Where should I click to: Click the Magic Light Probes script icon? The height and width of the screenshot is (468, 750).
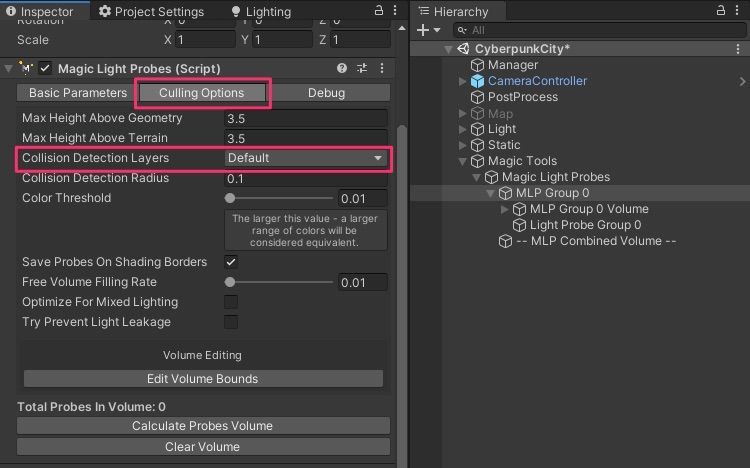[25, 68]
